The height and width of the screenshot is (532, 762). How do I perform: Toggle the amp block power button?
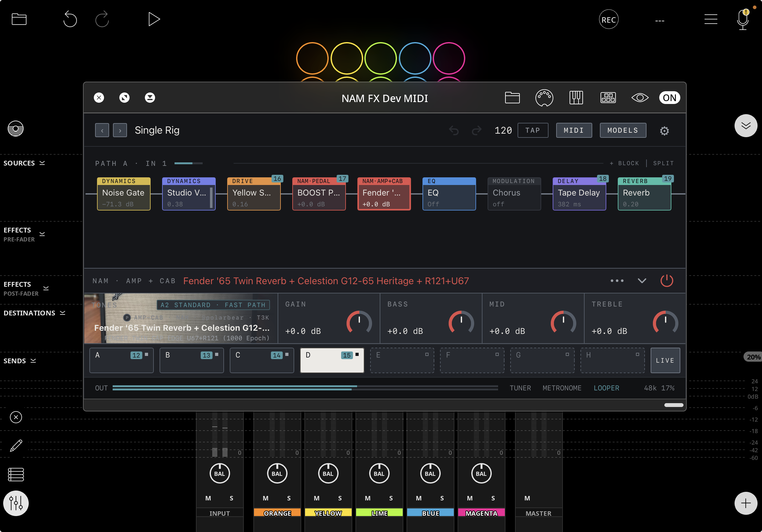point(666,281)
